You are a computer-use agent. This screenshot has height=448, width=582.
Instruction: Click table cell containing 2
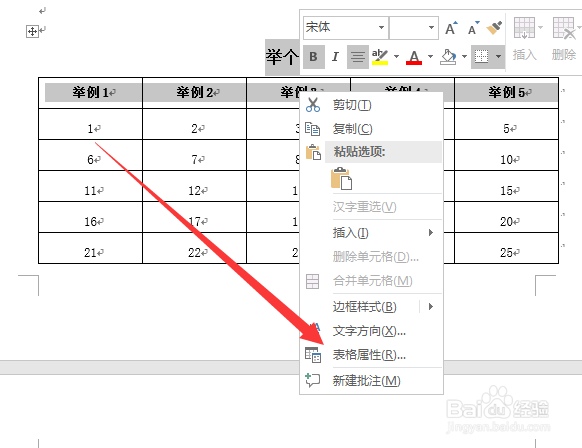(x=194, y=124)
